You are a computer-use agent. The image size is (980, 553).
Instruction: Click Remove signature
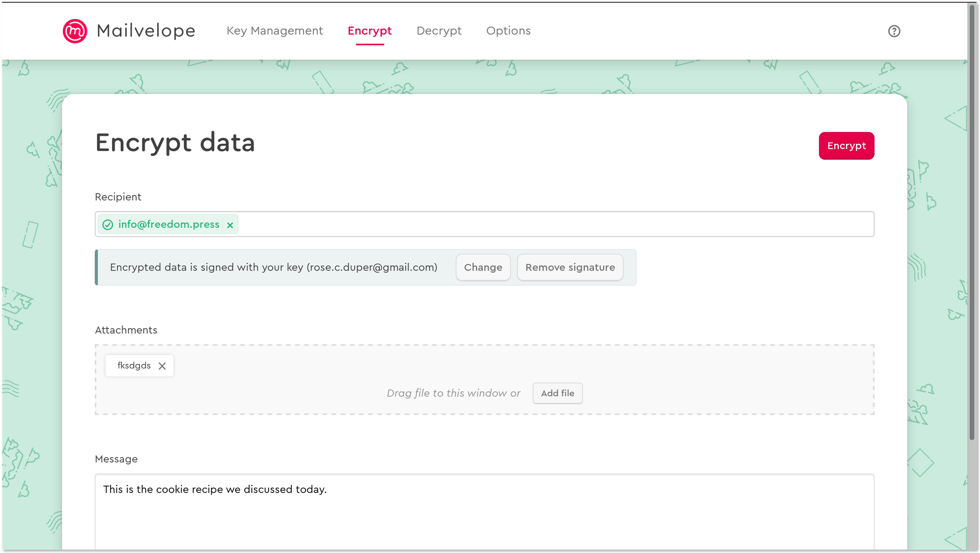coord(570,267)
